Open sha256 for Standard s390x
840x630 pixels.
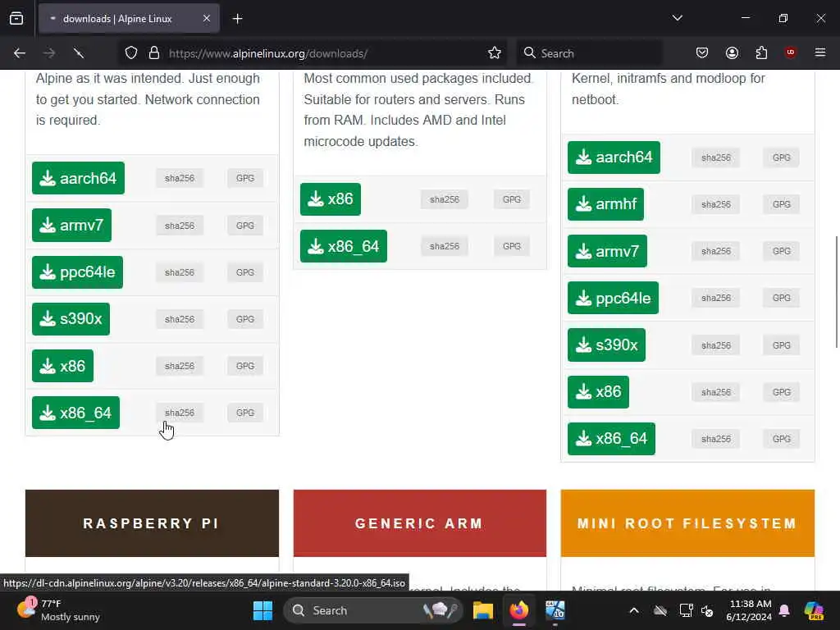(x=180, y=319)
